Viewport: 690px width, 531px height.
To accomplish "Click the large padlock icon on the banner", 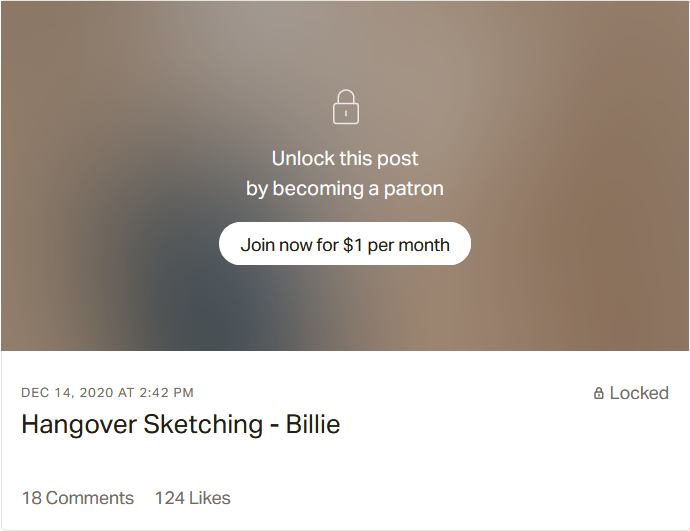I will (345, 107).
